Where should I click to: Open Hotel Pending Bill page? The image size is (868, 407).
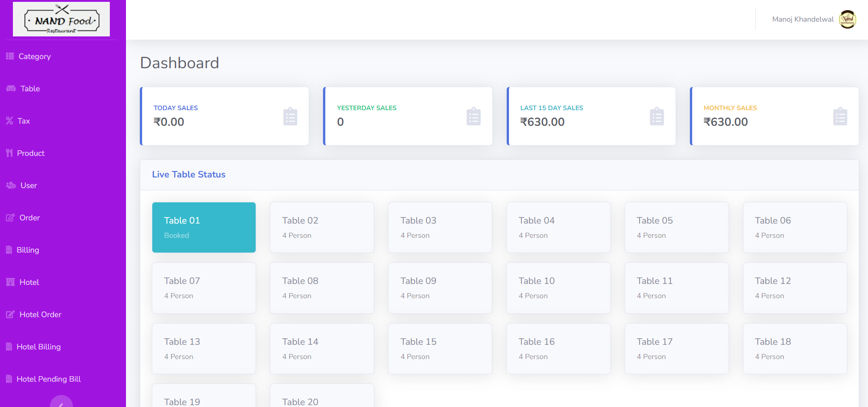pos(48,379)
